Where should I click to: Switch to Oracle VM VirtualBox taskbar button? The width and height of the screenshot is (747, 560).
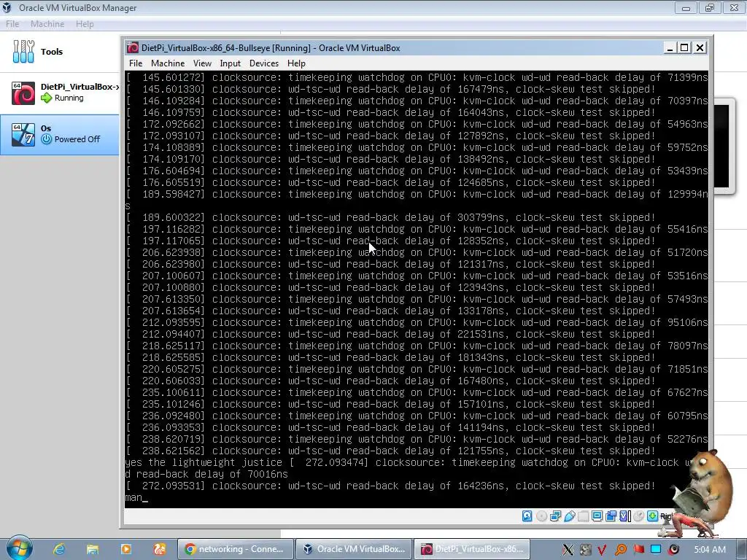353,549
